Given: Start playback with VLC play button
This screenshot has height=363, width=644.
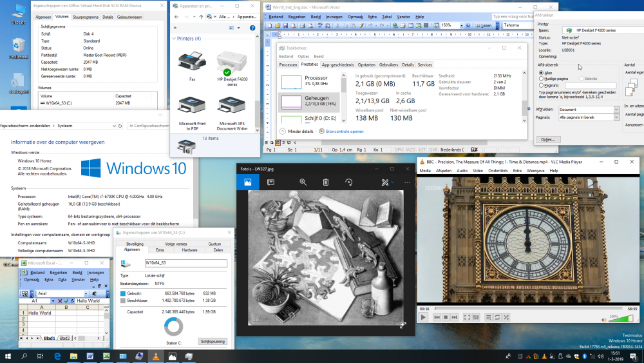Looking at the screenshot, I should pos(423,317).
